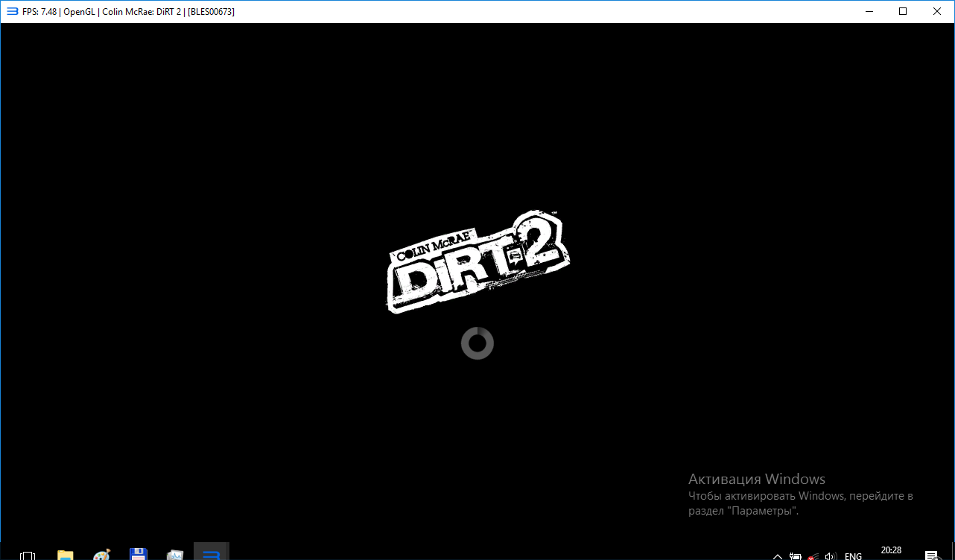The image size is (955, 560).
Task: Open the power/battery tray icon
Action: pos(796,556)
